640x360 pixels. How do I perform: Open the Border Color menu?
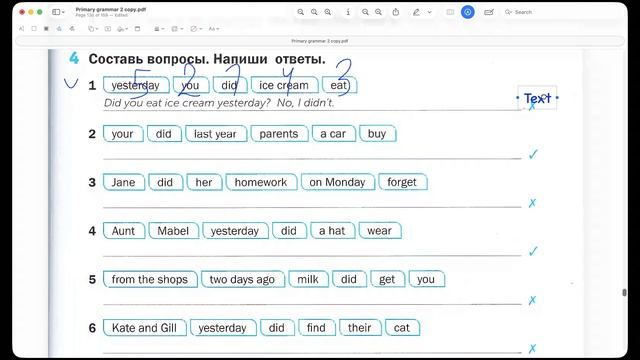pos(177,29)
